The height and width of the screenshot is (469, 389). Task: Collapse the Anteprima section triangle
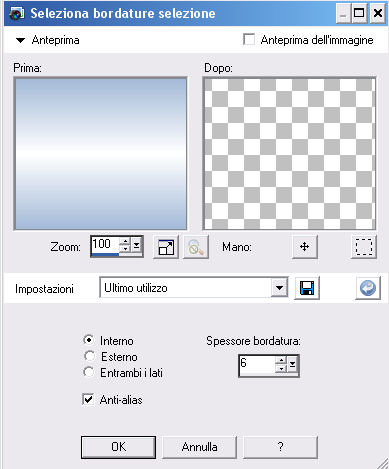click(x=21, y=40)
